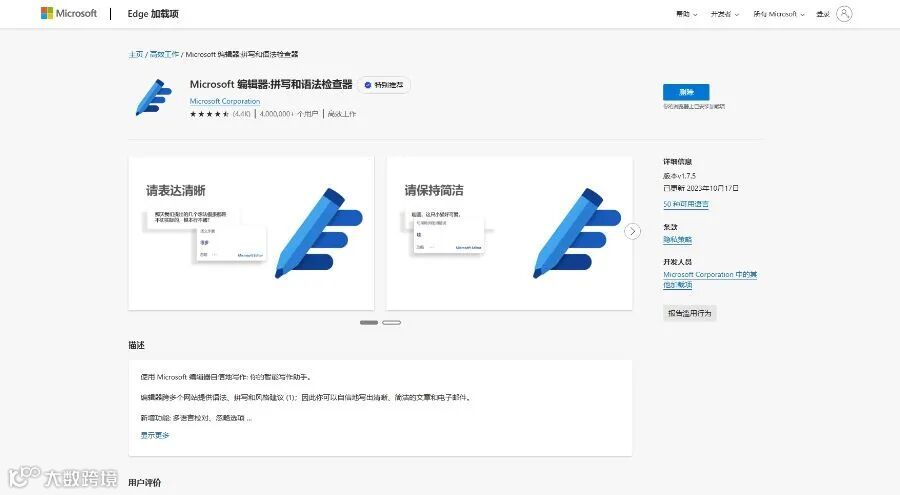Advance carousel with the right arrow
900x495 pixels.
point(632,231)
